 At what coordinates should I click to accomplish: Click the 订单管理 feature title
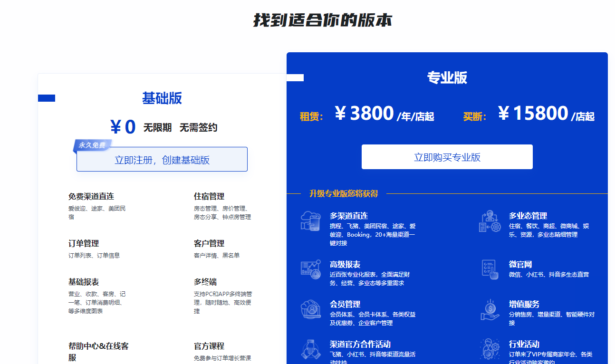tap(84, 243)
